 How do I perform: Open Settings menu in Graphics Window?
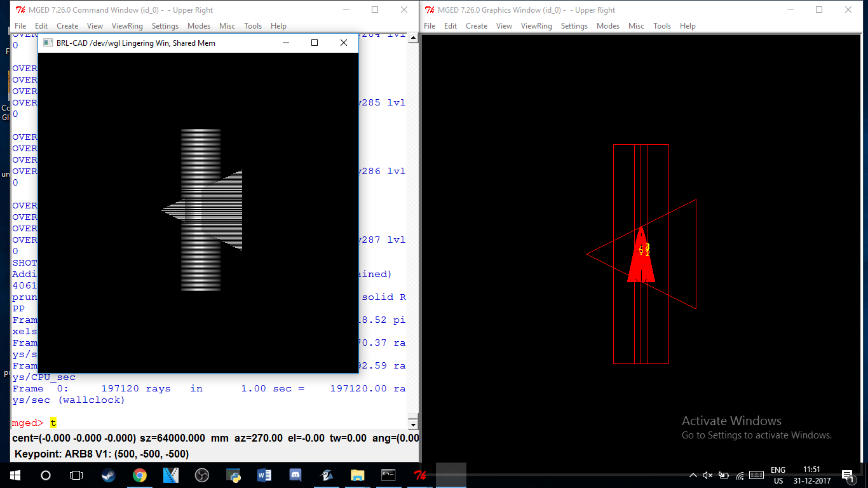[574, 26]
